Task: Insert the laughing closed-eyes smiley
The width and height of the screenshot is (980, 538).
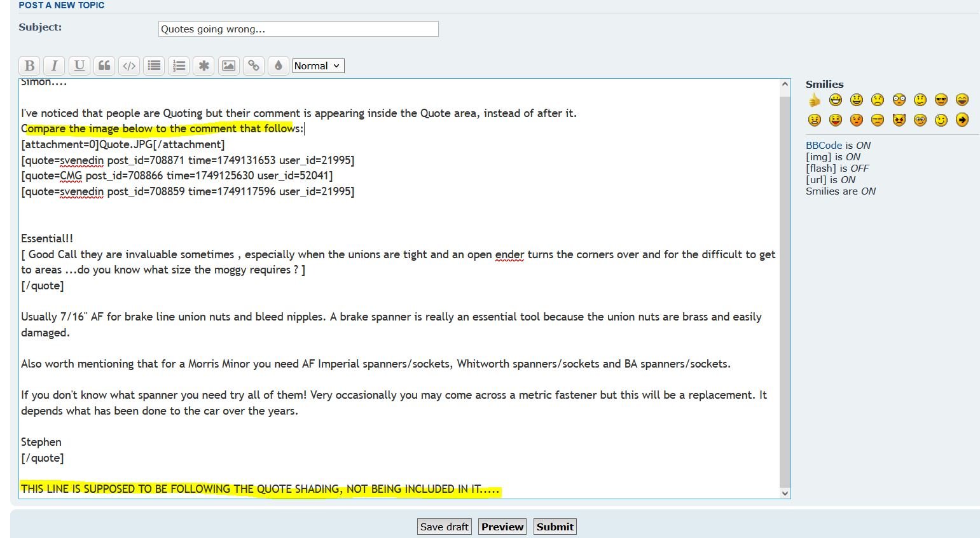Action: pos(962,100)
